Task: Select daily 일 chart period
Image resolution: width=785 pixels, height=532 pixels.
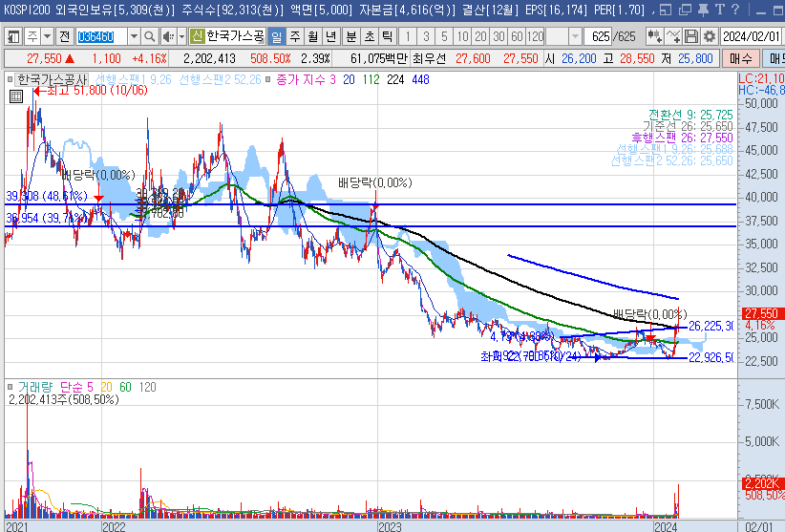Action: [276, 36]
